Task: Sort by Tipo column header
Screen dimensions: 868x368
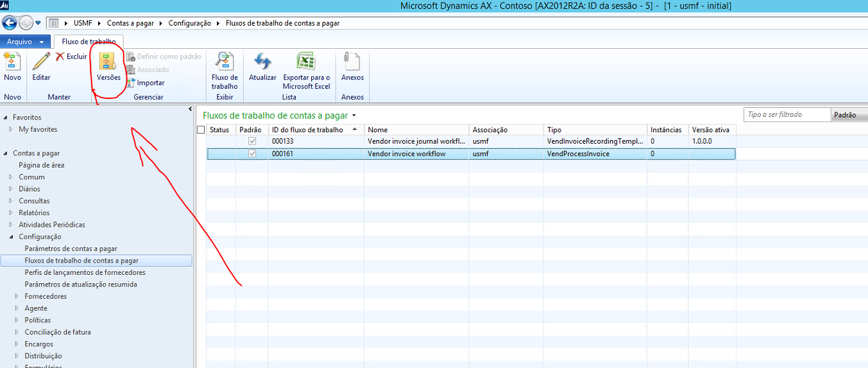Action: pyautogui.click(x=595, y=130)
